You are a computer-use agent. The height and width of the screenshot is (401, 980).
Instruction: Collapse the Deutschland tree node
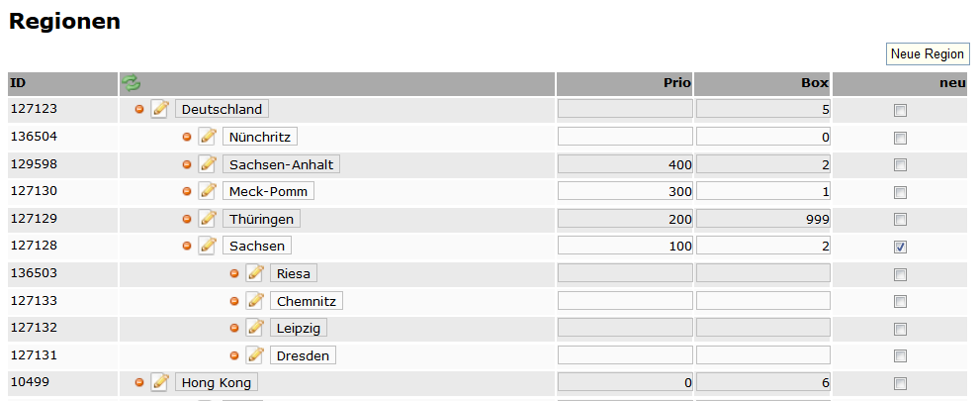139,109
